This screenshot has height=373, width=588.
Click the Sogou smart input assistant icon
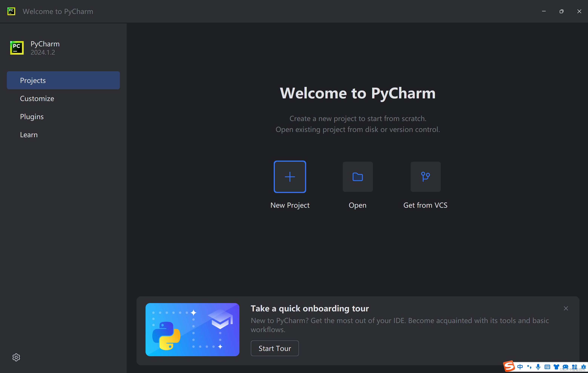point(566,367)
